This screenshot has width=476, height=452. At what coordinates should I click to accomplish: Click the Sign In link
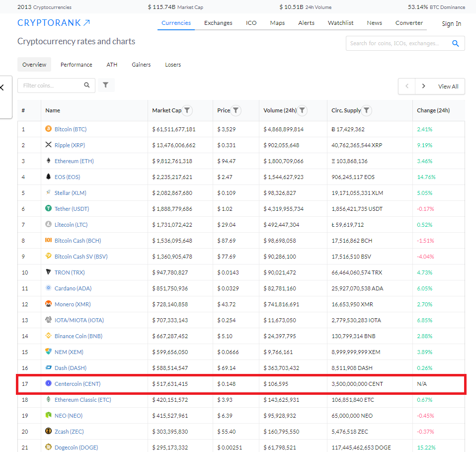click(452, 24)
